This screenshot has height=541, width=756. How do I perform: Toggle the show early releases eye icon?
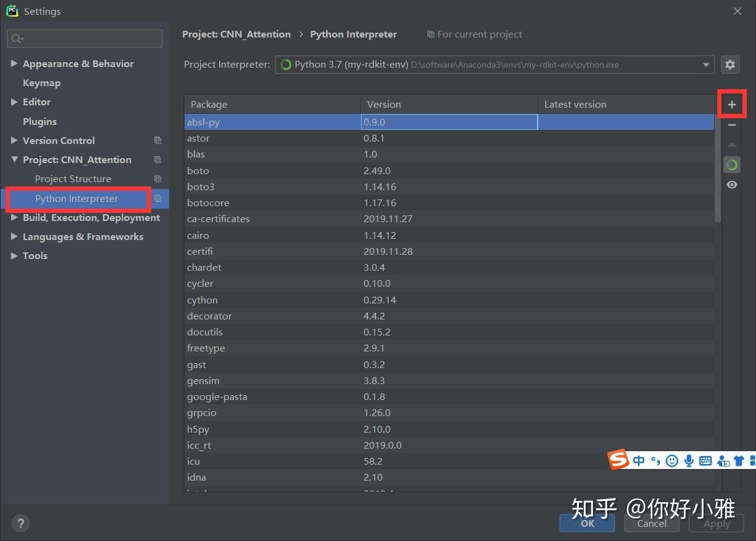click(x=731, y=185)
